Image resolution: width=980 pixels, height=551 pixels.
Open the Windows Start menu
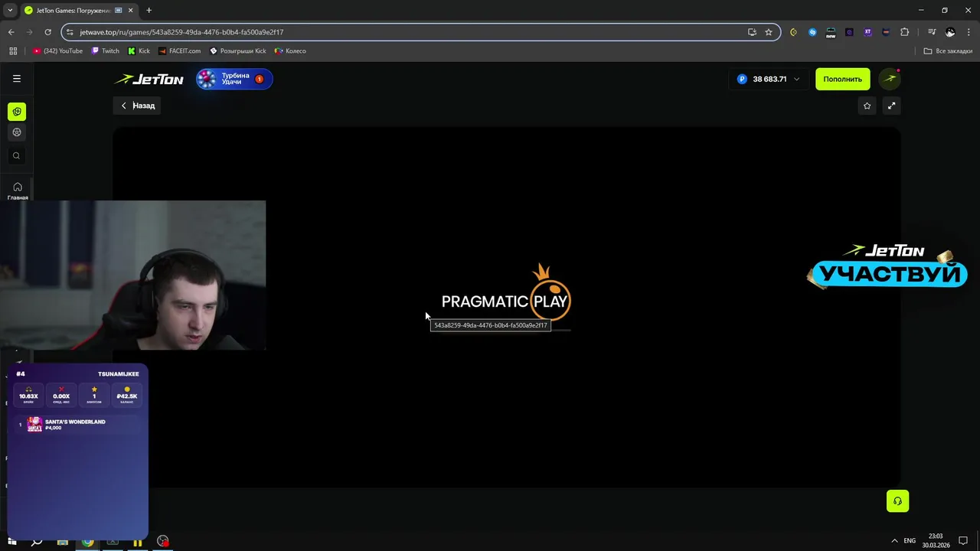point(12,541)
